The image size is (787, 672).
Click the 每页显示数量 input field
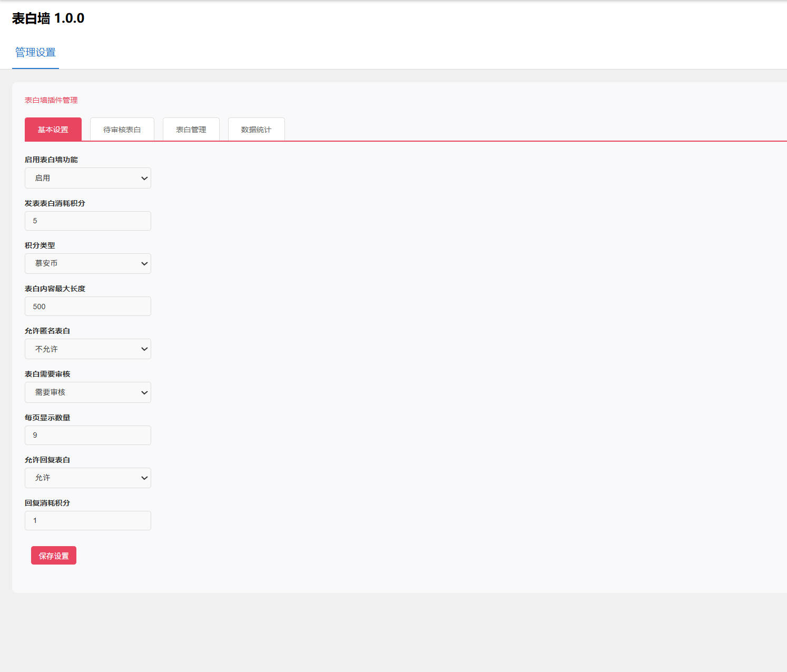(x=88, y=435)
